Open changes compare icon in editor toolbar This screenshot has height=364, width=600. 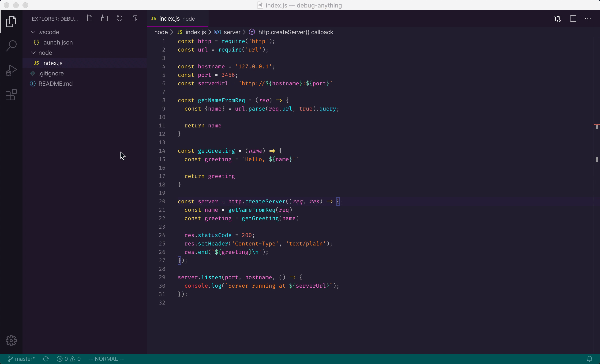coord(558,19)
